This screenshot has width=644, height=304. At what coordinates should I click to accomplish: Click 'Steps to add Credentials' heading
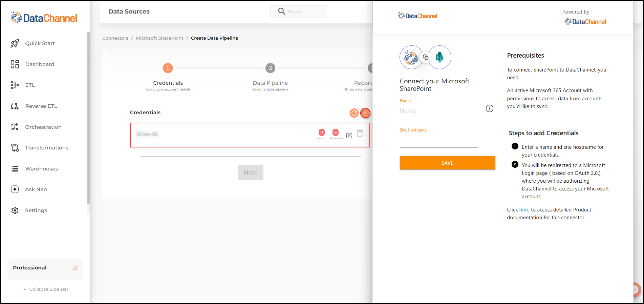[x=543, y=133]
